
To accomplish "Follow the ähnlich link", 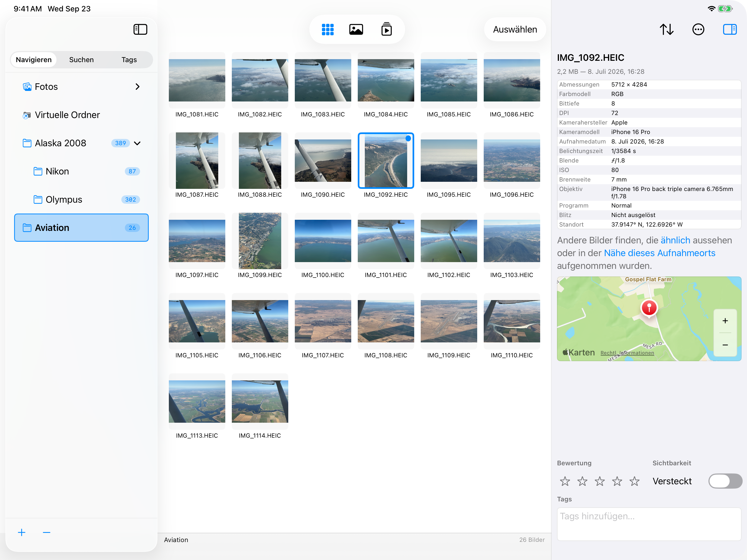I will (x=675, y=240).
